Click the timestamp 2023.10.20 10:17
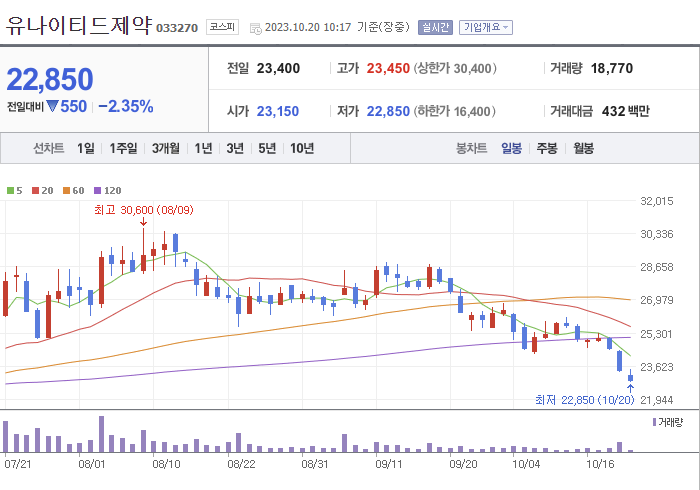700x490 pixels. pos(308,28)
